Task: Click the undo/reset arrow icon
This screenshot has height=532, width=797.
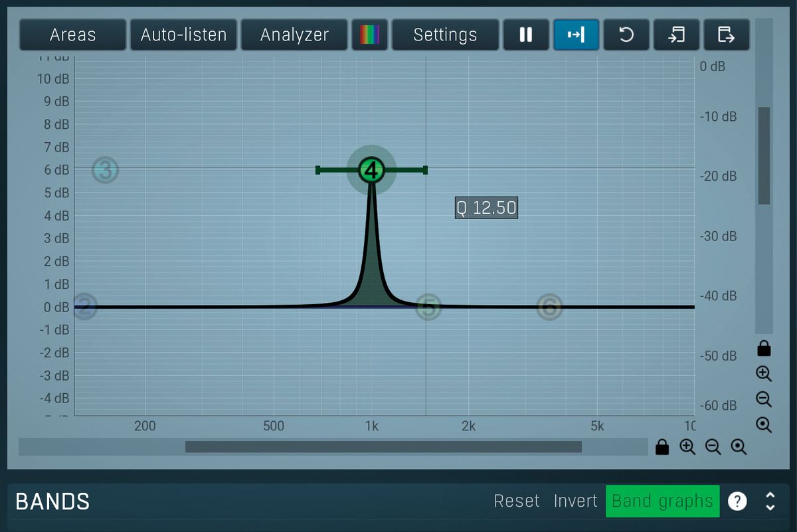Action: coord(626,35)
